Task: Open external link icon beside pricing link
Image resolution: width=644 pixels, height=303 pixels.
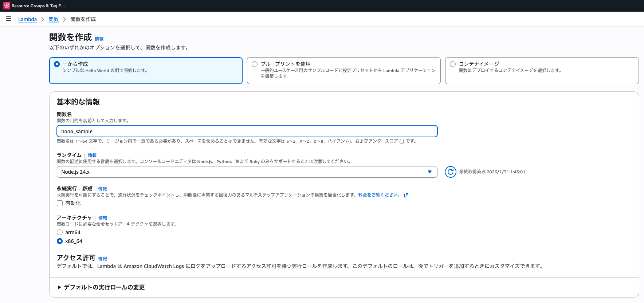Action: click(x=406, y=195)
